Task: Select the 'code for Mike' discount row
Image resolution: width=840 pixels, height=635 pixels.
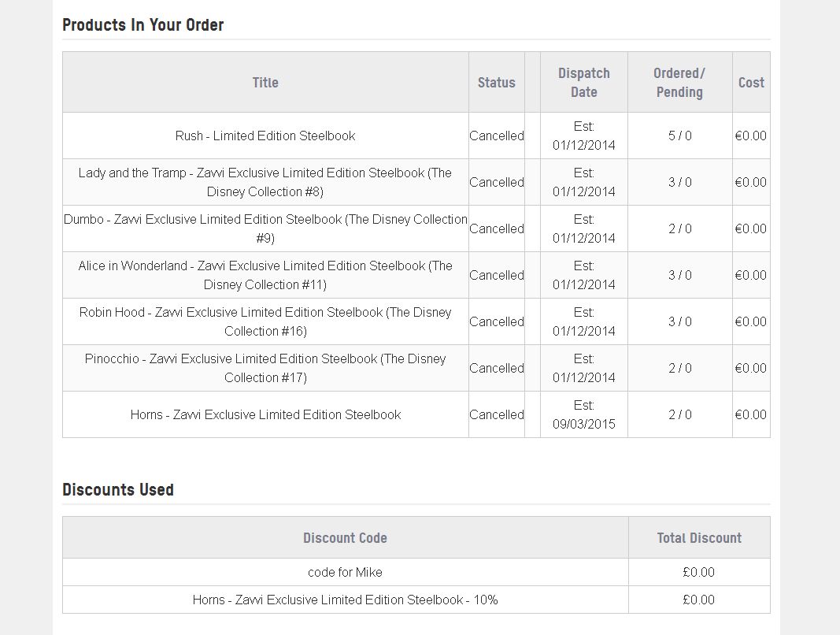Action: (x=345, y=572)
